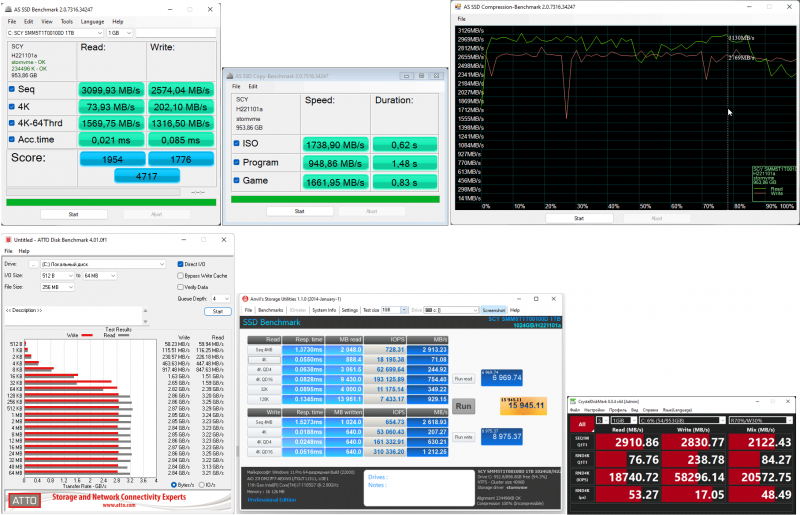800x515 pixels.
Task: Open the 1 GB size dropdown in AS SSD
Action: (x=120, y=33)
